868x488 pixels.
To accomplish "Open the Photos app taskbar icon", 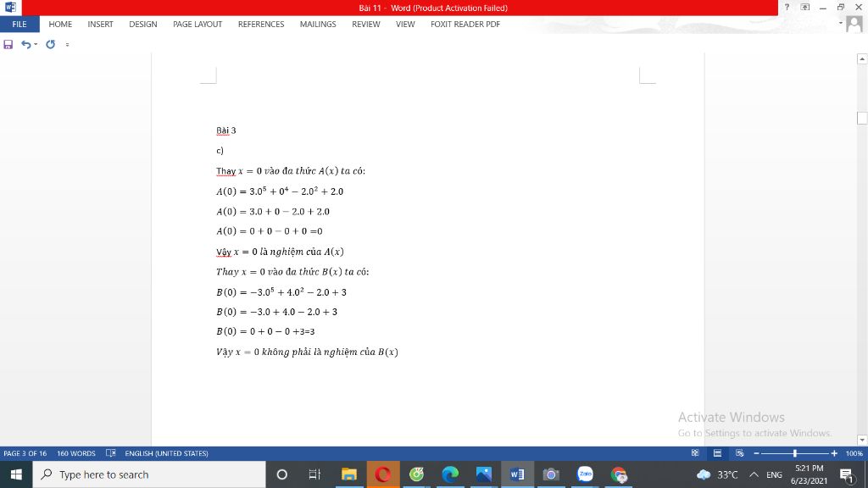I will point(484,474).
